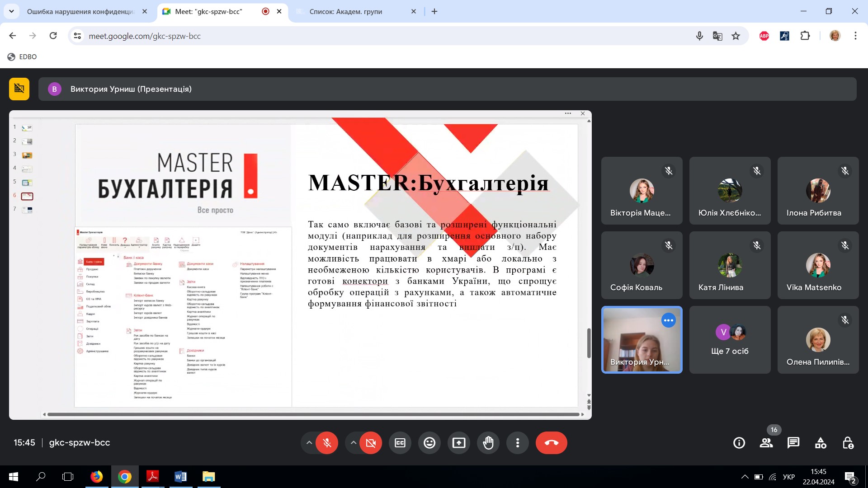Select the Meet 'gkc-spzw-bcc' tab
The width and height of the screenshot is (868, 488).
[x=208, y=12]
